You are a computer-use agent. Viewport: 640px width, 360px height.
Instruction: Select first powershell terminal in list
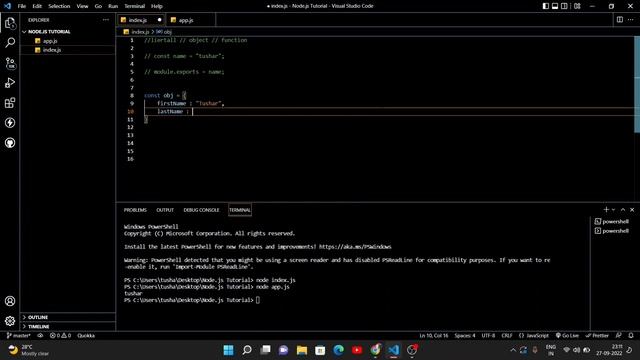[x=612, y=221]
